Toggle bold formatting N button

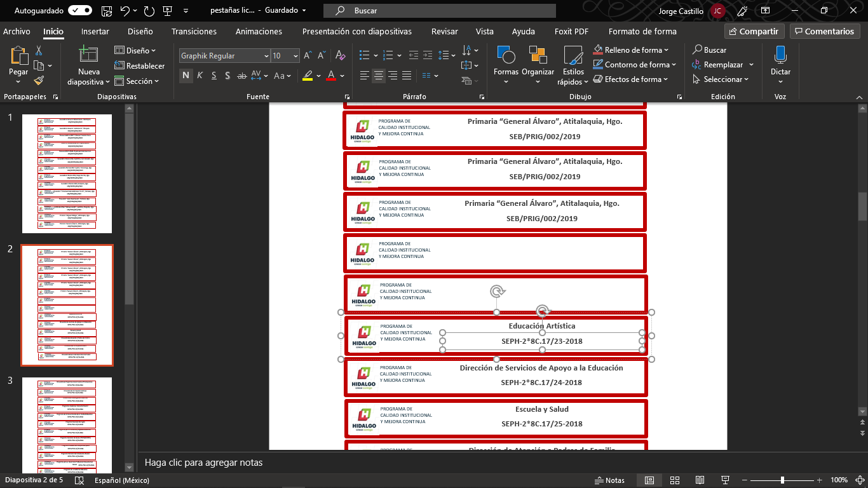tap(186, 76)
